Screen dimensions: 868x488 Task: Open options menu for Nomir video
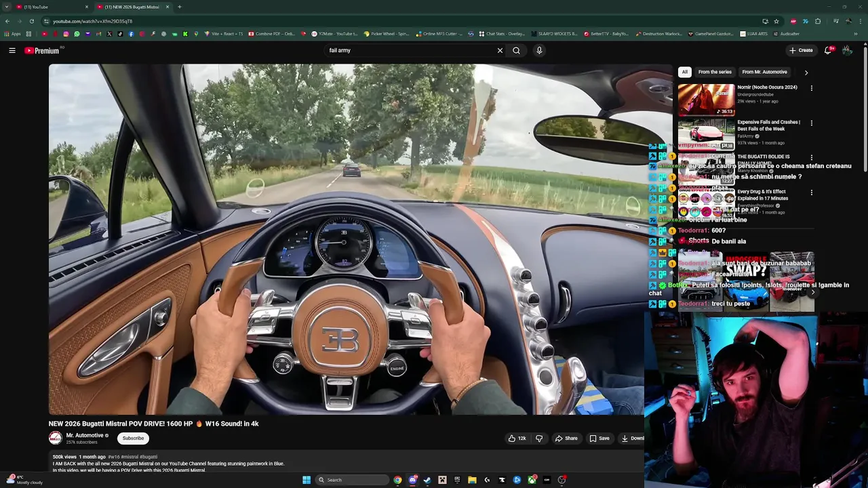click(811, 88)
